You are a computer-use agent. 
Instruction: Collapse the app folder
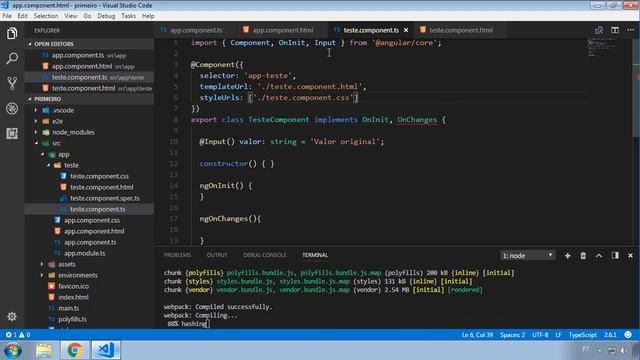[x=42, y=154]
